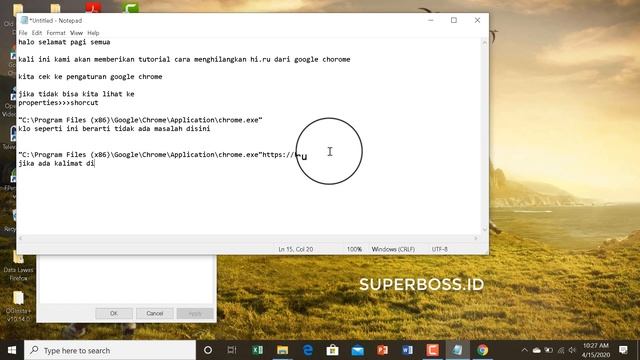Click 'Windows (CRLF)' in the status bar
The image size is (640, 360).
[x=393, y=249]
